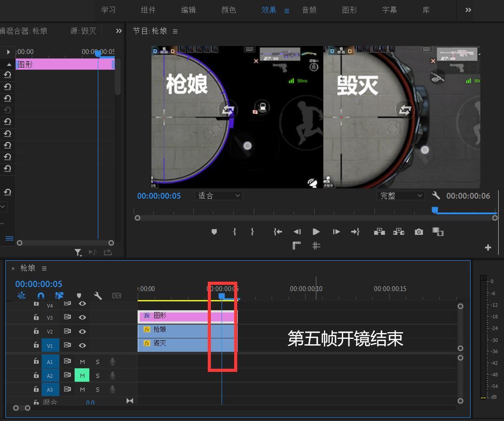Toggle sync lock for V2 track
This screenshot has height=421, width=504.
[67, 331]
